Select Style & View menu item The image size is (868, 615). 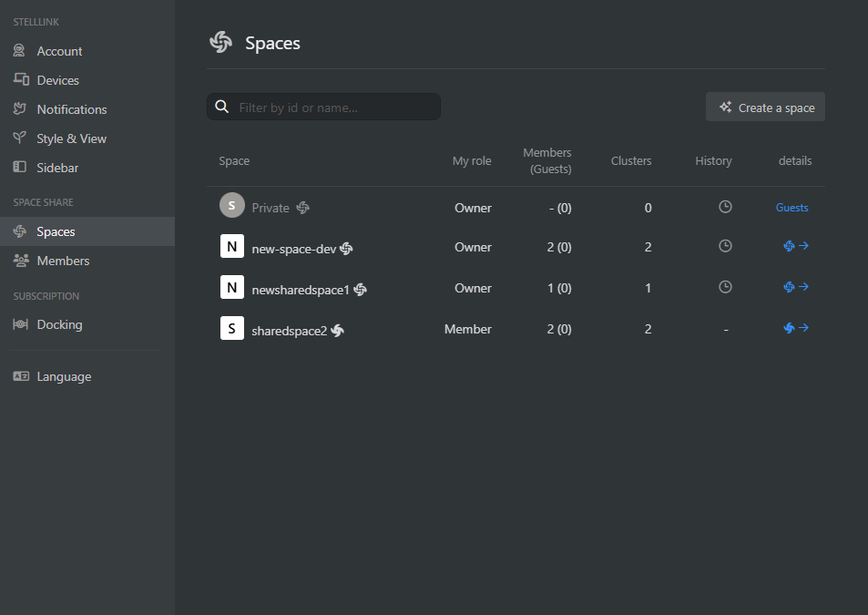click(71, 138)
